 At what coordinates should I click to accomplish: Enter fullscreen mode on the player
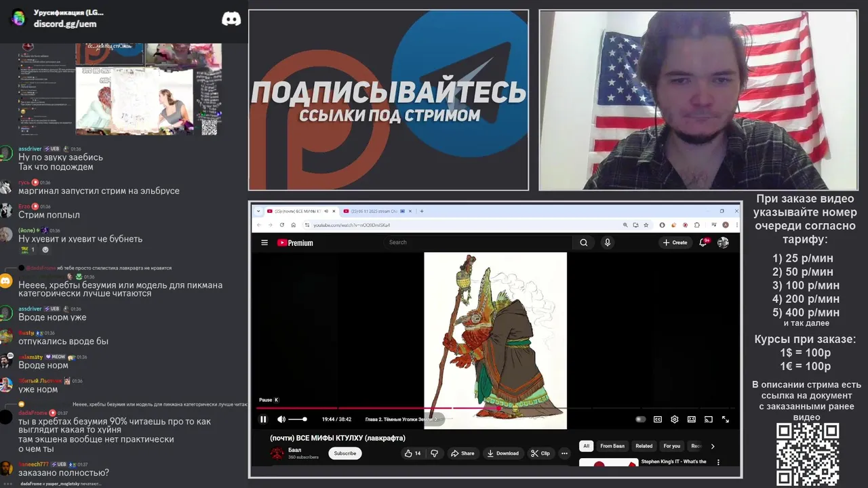coord(726,420)
